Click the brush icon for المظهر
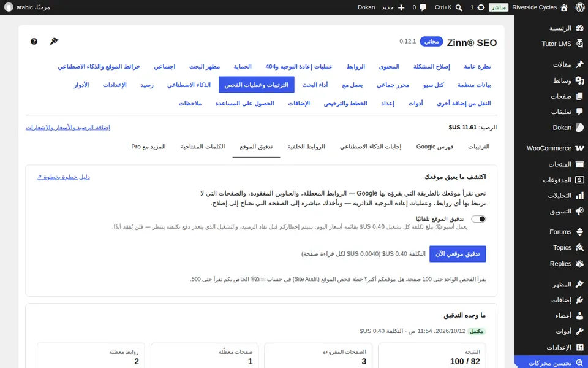Screen dimensions: 588x368 pyautogui.click(x=580, y=284)
